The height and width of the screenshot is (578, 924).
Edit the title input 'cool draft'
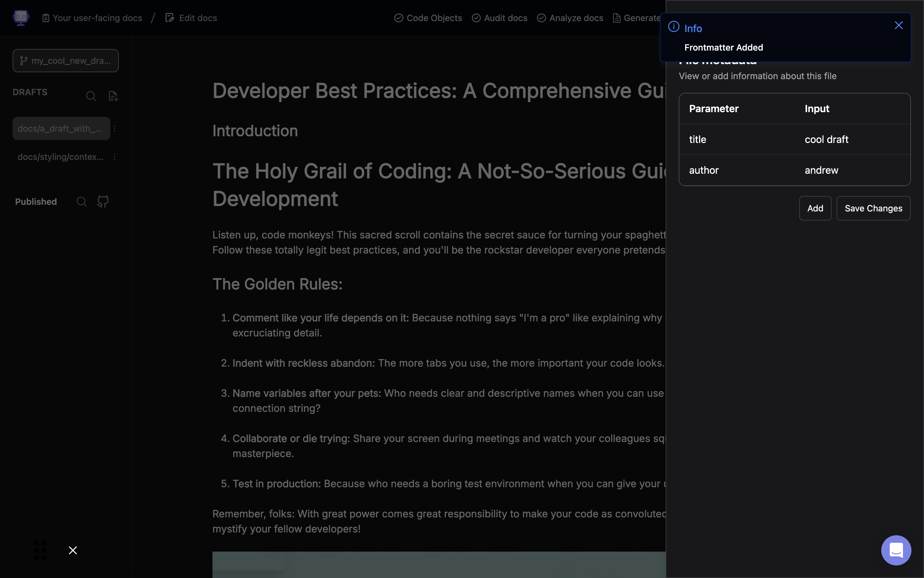(x=826, y=139)
